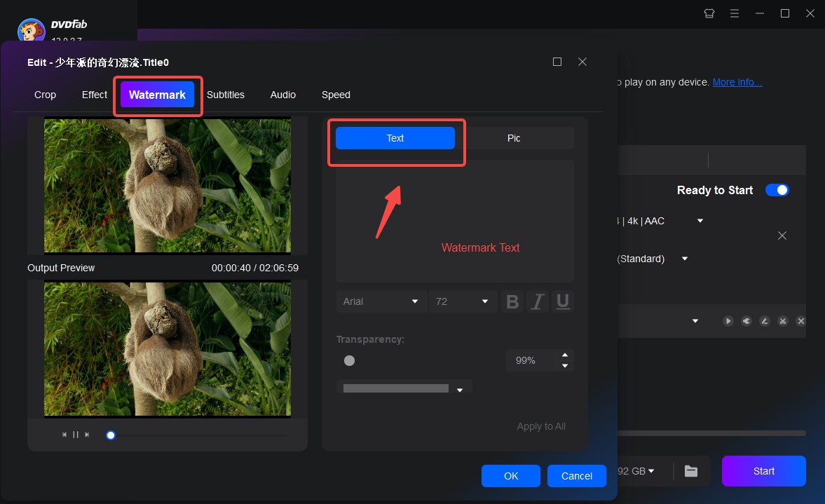Click the transparency slider knob
The image size is (825, 504).
pyautogui.click(x=349, y=360)
